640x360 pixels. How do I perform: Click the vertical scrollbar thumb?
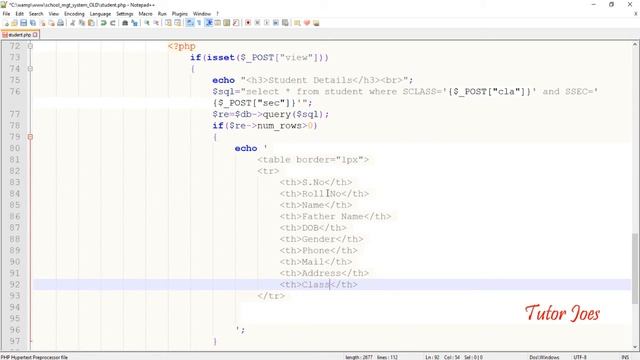point(635,268)
